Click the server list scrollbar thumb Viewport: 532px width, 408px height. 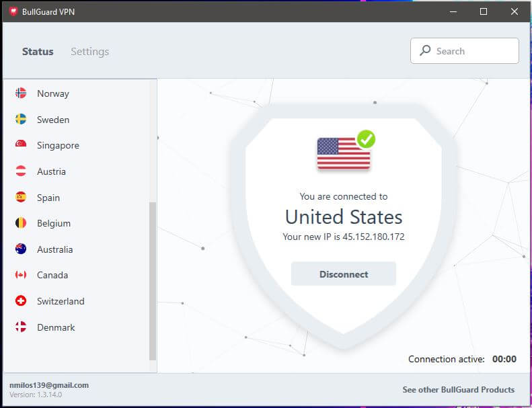[x=153, y=281]
